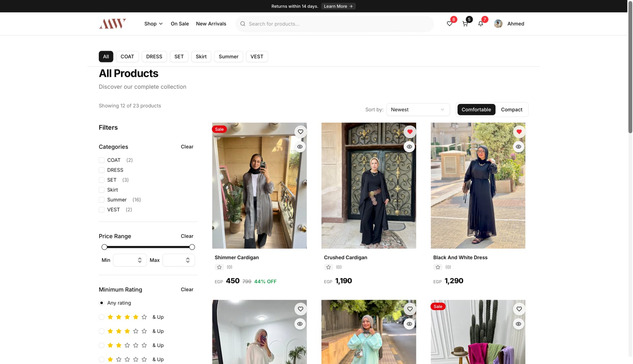Go to New Arrivals page
This screenshot has height=364, width=633.
pyautogui.click(x=211, y=24)
